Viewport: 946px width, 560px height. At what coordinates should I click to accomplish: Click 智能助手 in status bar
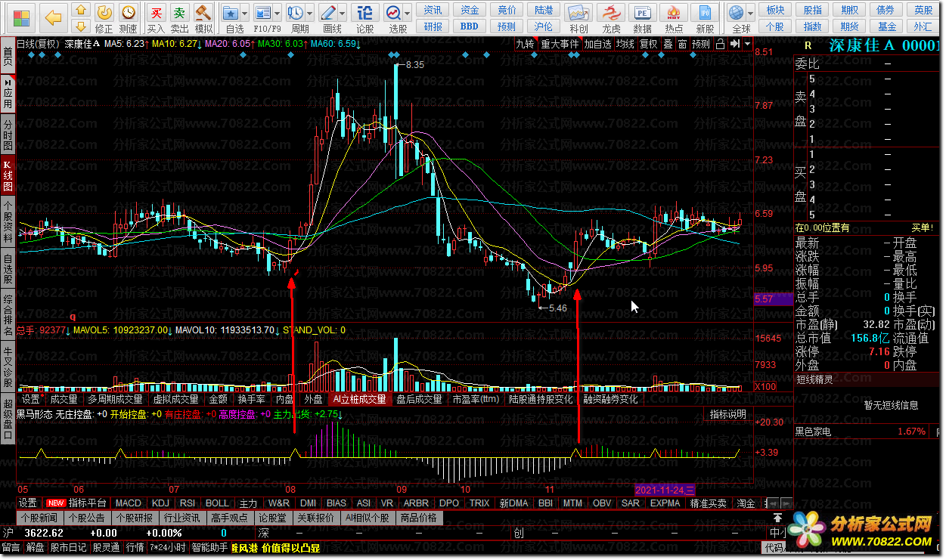point(210,547)
